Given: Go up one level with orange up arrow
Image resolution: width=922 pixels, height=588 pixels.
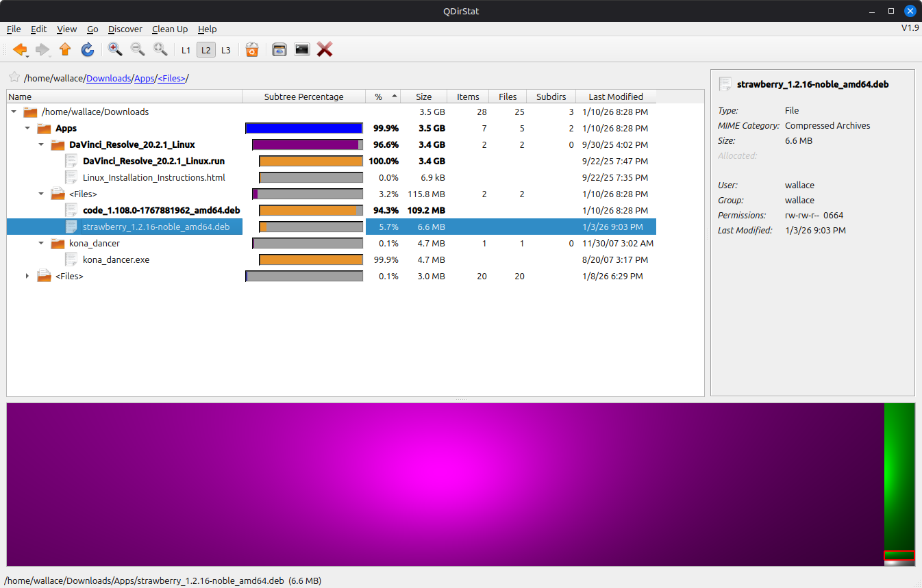Looking at the screenshot, I should pos(65,49).
